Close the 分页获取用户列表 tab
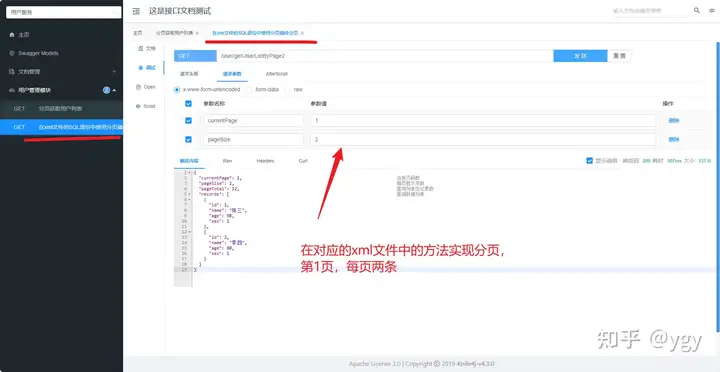The image size is (720, 372). click(x=197, y=33)
